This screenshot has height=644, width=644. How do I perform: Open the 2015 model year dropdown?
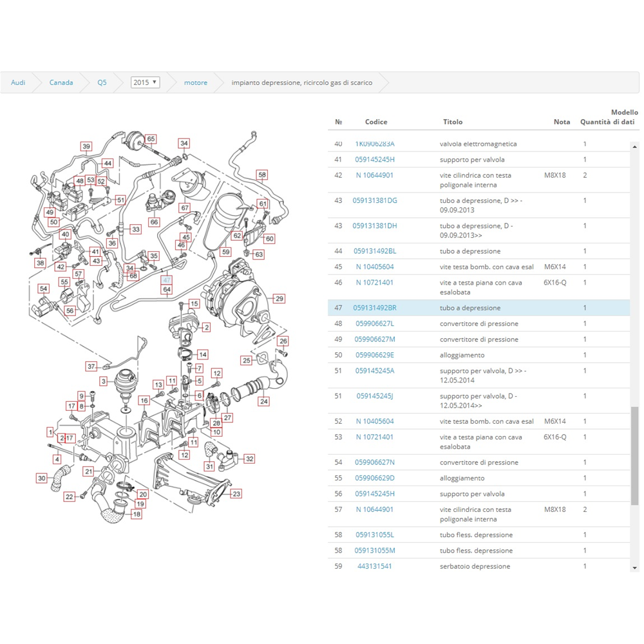tap(145, 82)
